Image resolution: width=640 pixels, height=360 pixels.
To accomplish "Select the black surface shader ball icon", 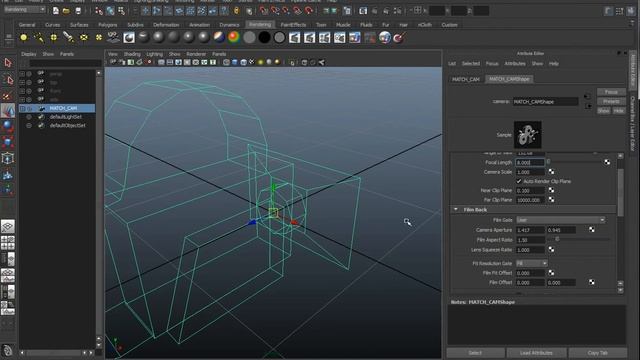I will click(x=264, y=38).
